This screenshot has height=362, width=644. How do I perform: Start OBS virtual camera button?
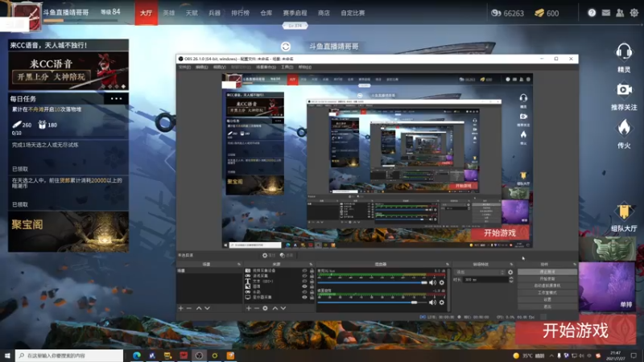[547, 286]
